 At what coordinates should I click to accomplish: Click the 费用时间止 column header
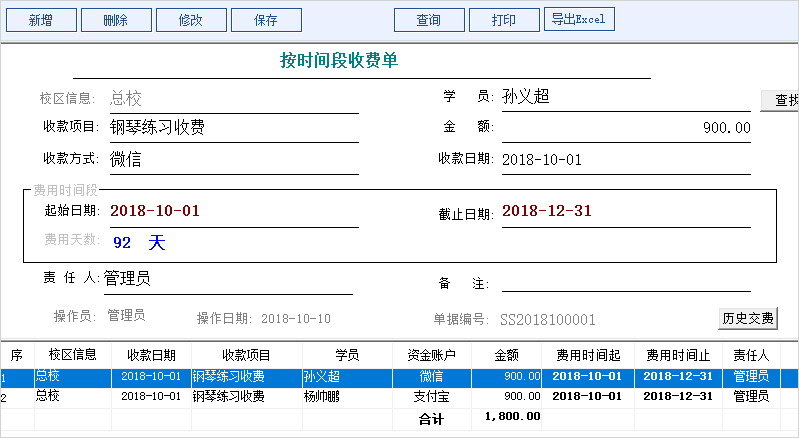tap(678, 355)
